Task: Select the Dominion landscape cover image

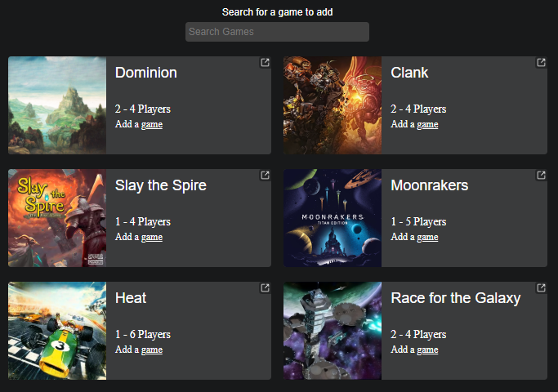Action: 57,105
